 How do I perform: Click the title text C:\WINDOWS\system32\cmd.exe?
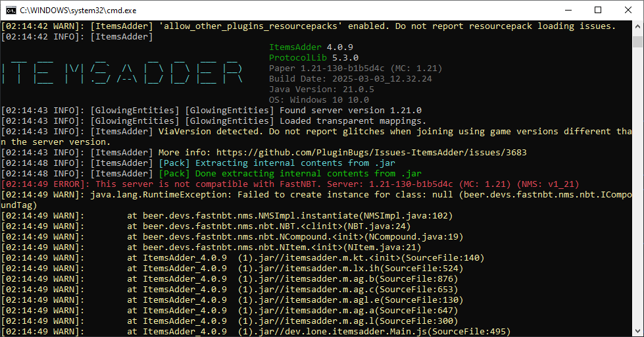pos(78,11)
